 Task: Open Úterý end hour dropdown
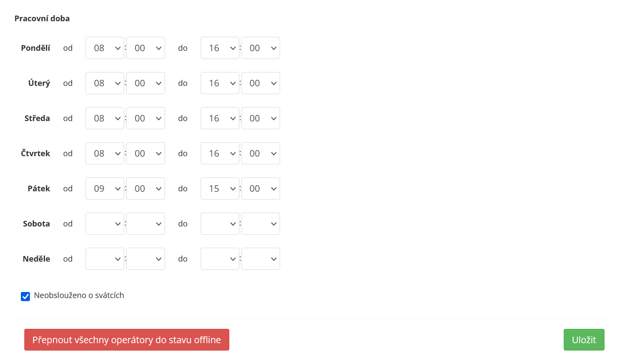[x=220, y=83]
